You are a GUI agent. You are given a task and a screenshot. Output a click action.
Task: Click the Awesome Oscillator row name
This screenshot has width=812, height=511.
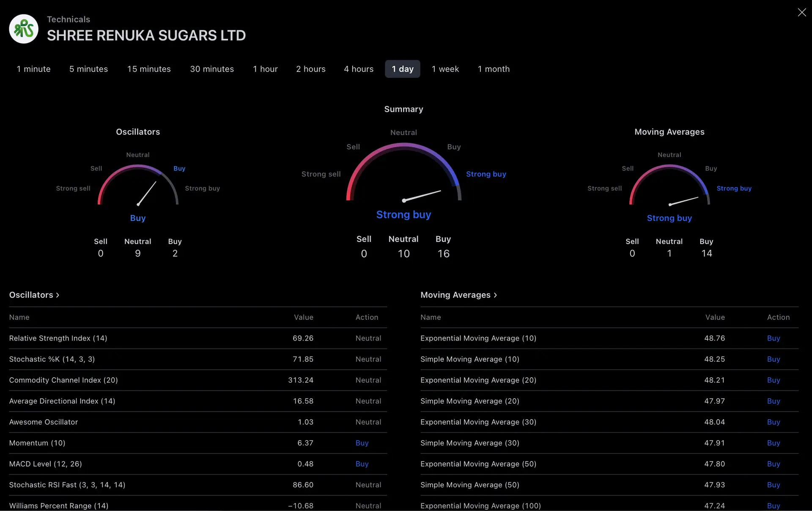(x=44, y=422)
